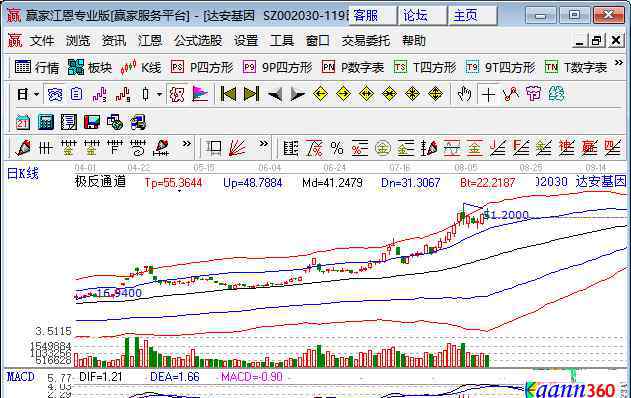Viewport: 631px width, 398px height.
Task: Step forward with the black right arrow
Action: coord(298,95)
